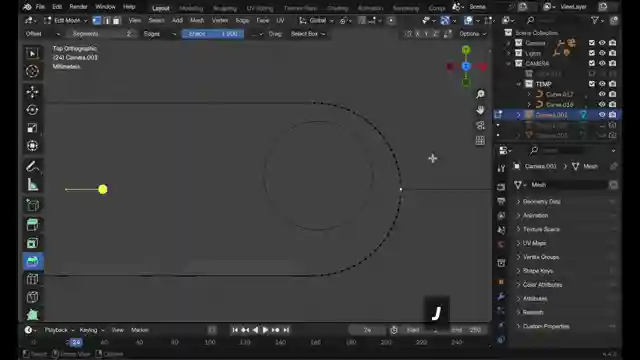
Task: Select the Poly Build tool
Action: tap(32, 314)
